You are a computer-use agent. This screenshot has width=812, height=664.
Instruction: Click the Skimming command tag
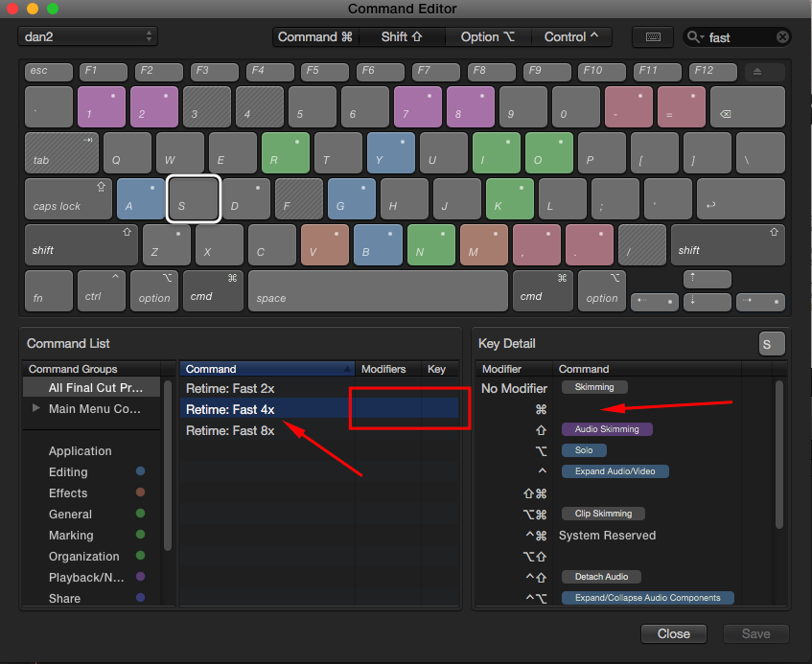[594, 387]
